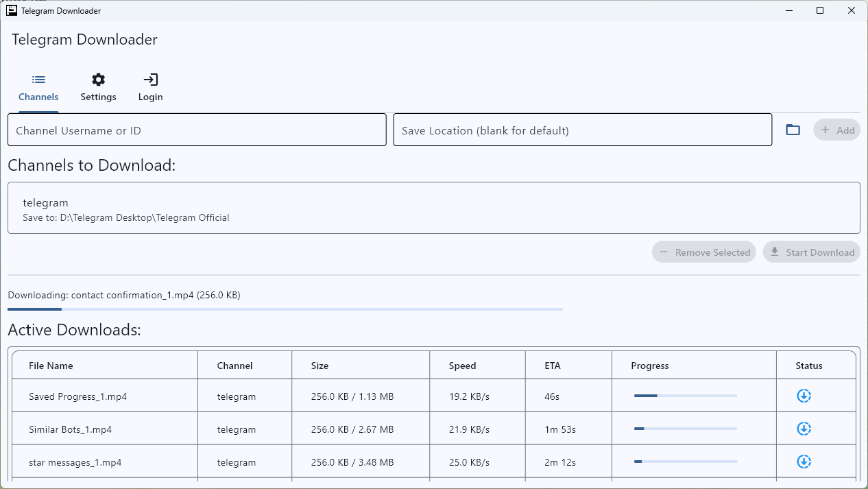Click the Save Location input field
The height and width of the screenshot is (489, 868).
pyautogui.click(x=582, y=129)
